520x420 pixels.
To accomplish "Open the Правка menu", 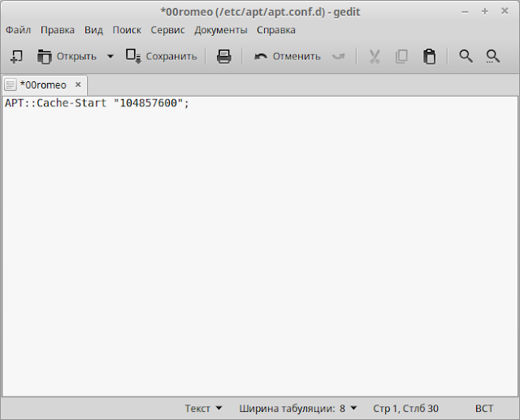I will 58,30.
